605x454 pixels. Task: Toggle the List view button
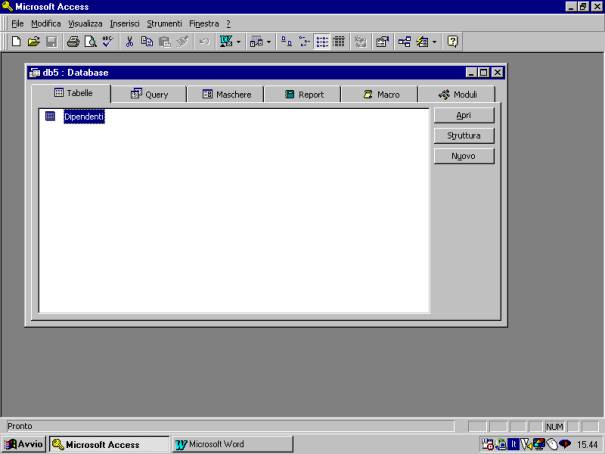(x=322, y=41)
